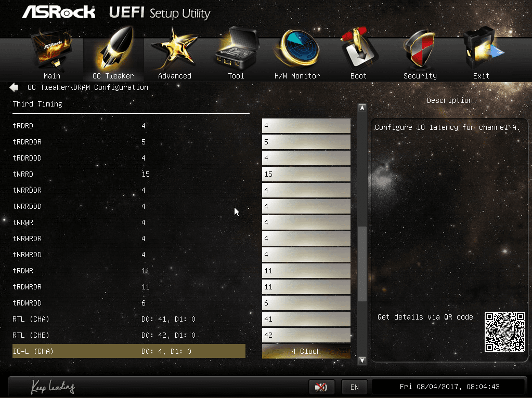532x398 pixels.
Task: Select the tRDRD setting label
Action: tap(23, 126)
